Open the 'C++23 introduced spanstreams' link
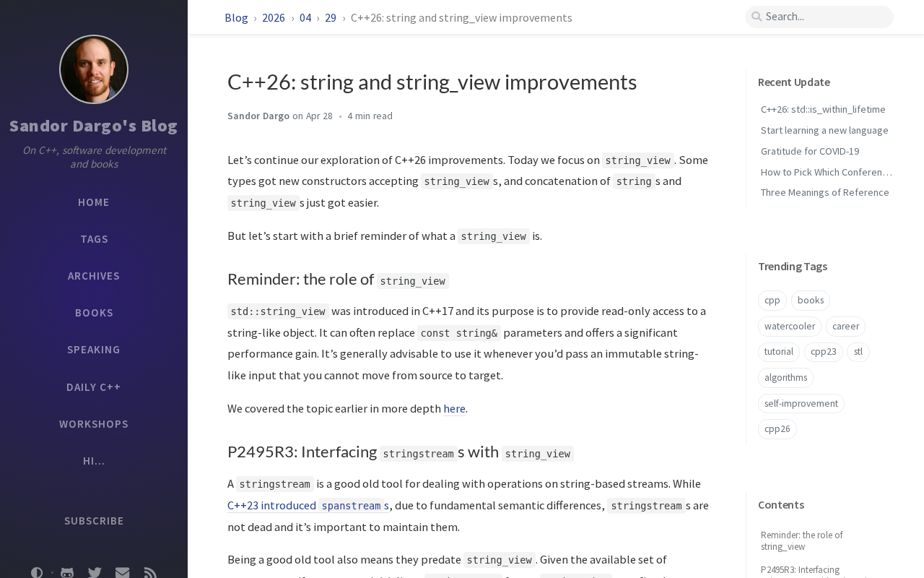Image resolution: width=924 pixels, height=578 pixels. [x=308, y=506]
